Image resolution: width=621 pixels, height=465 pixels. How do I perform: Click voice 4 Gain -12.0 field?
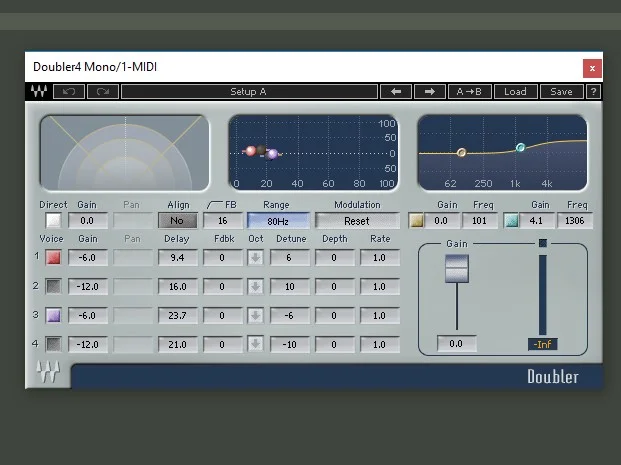[88, 344]
